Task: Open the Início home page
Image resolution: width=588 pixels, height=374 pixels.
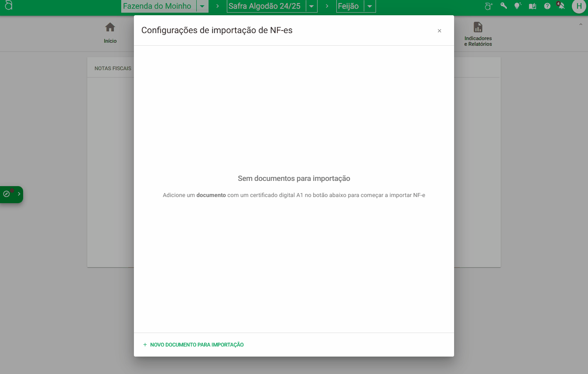Action: pos(110,34)
